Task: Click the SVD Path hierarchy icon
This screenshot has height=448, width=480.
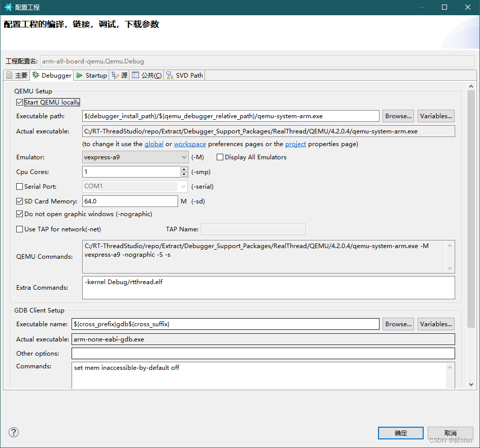Action: (x=169, y=75)
